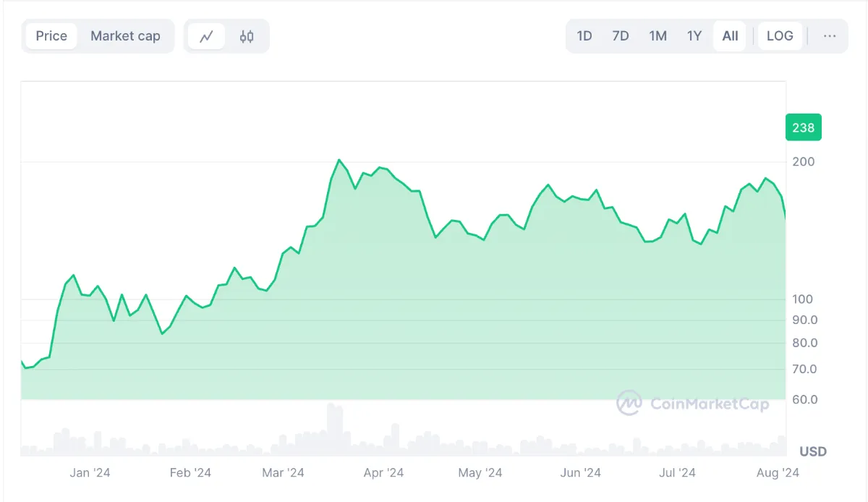Set time range to 7D
Screen dimensions: 868x502
[x=621, y=36]
